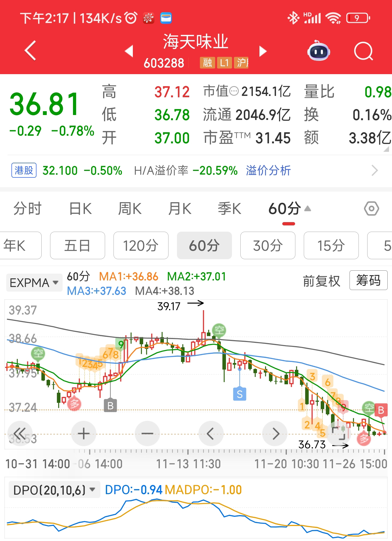392x541 pixels.
Task: Expand chart to fullscreen icon
Action: [x=339, y=433]
